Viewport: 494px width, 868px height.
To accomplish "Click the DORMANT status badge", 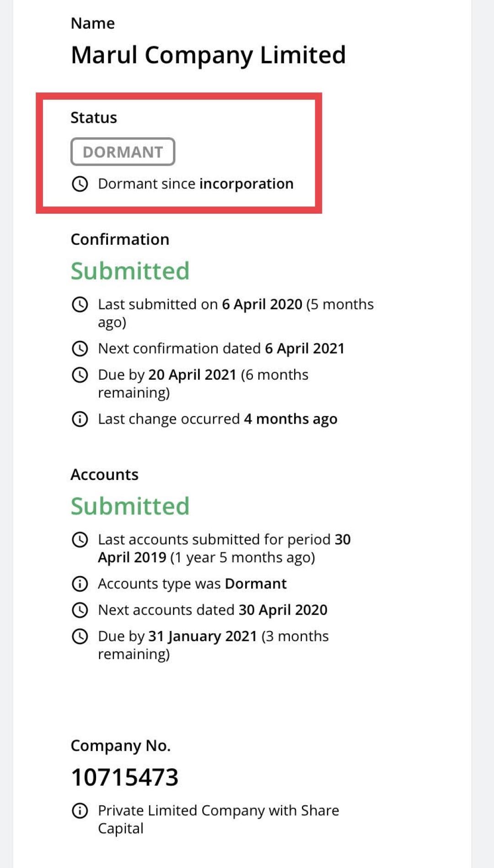I will (123, 152).
